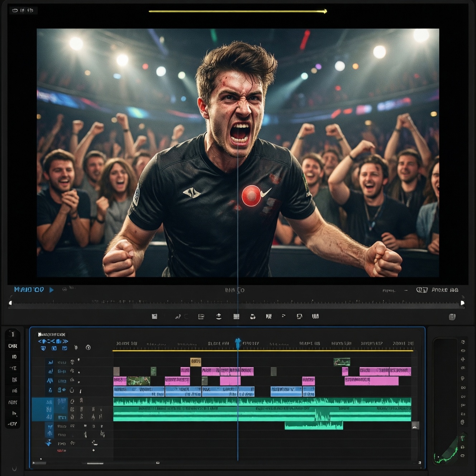Click the slash-shaped icon in the timeline header
476x476 pixels.
[x=76, y=348]
